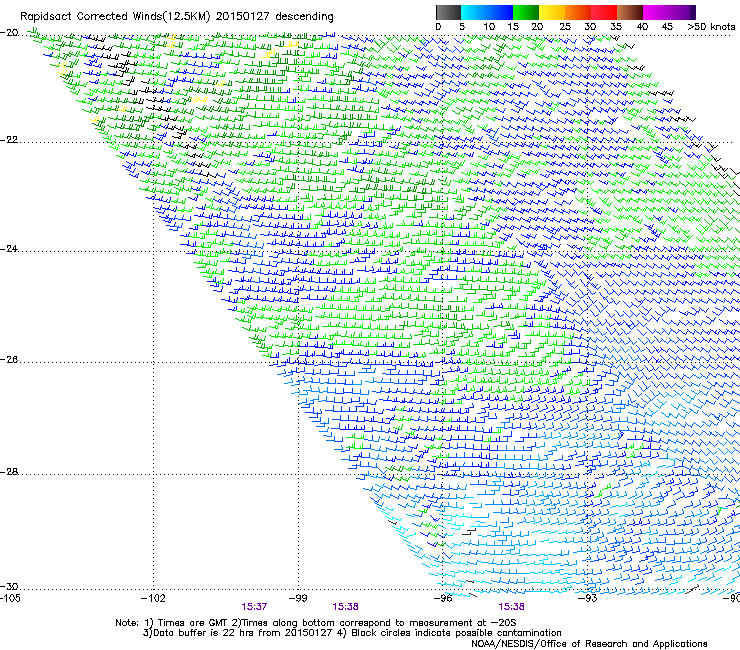Click the orange 25-30 knots legend segment
The image size is (740, 650).
point(578,12)
